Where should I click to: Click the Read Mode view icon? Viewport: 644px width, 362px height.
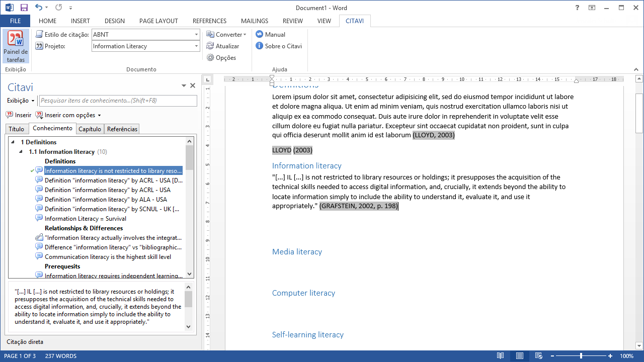500,356
